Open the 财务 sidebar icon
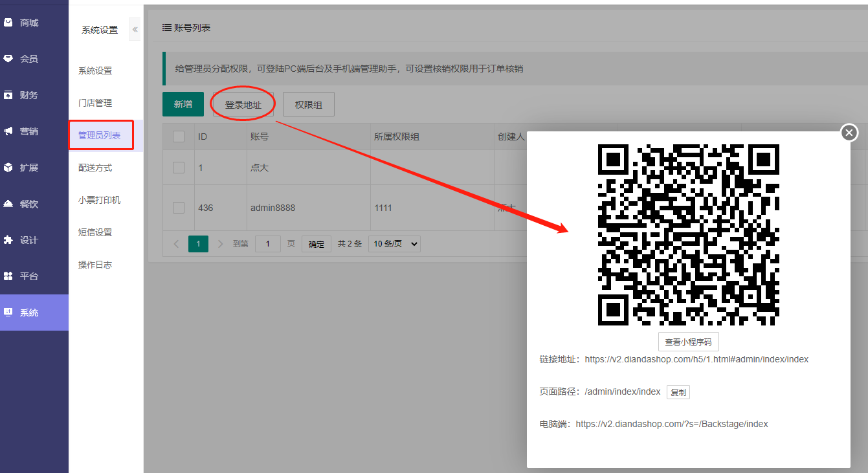Viewport: 868px width, 473px height. 8,95
